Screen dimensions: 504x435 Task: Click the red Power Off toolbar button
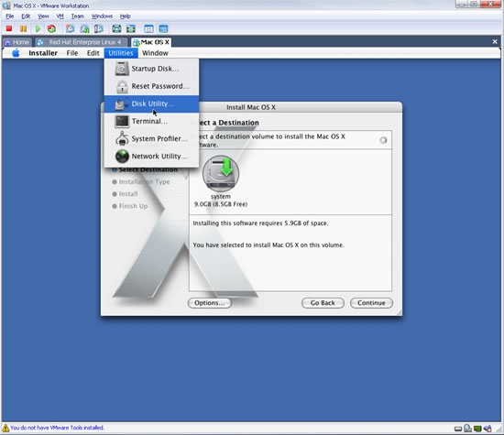[x=9, y=29]
